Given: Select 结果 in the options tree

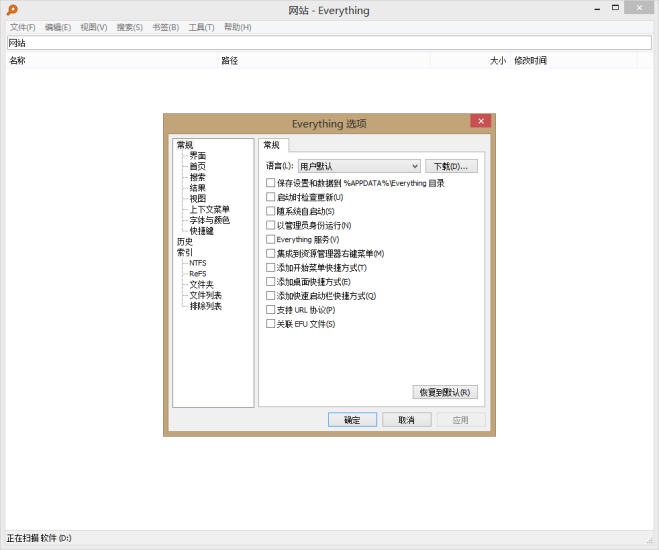Looking at the screenshot, I should click(x=198, y=188).
